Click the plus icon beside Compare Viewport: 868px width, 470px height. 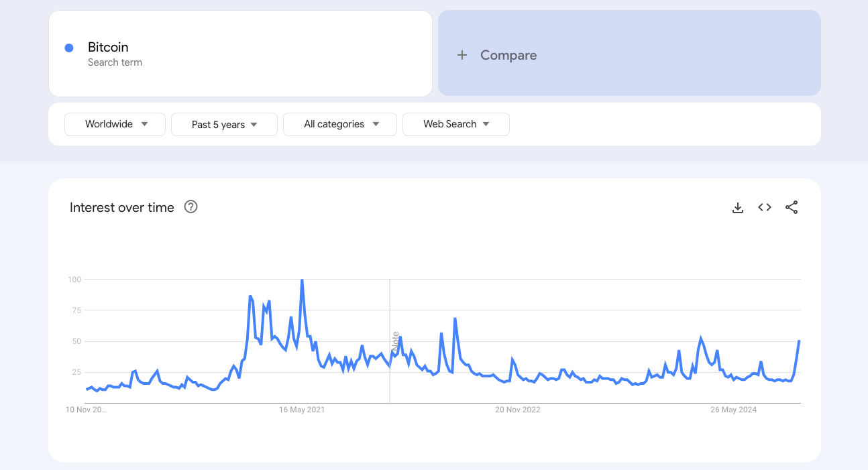pos(462,56)
